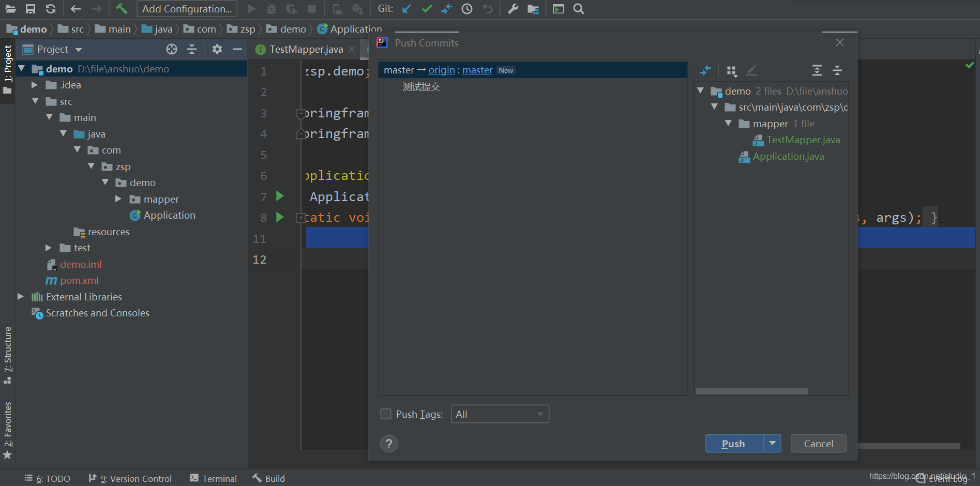Click the Run Anything toolbar icon

pos(559,9)
